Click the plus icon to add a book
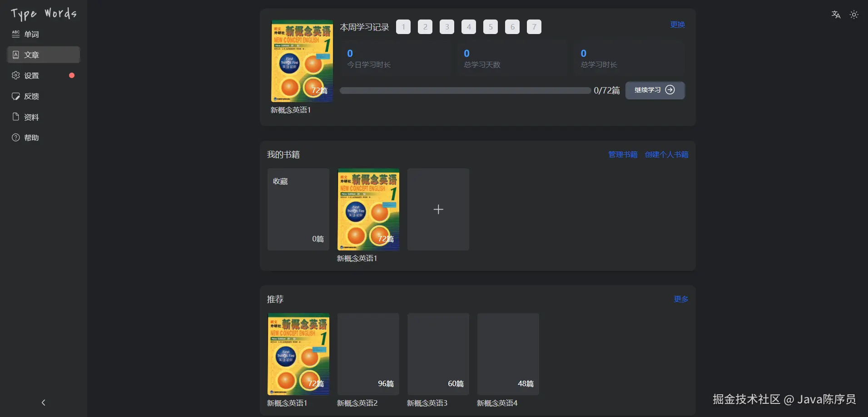This screenshot has height=417, width=868. coord(438,209)
